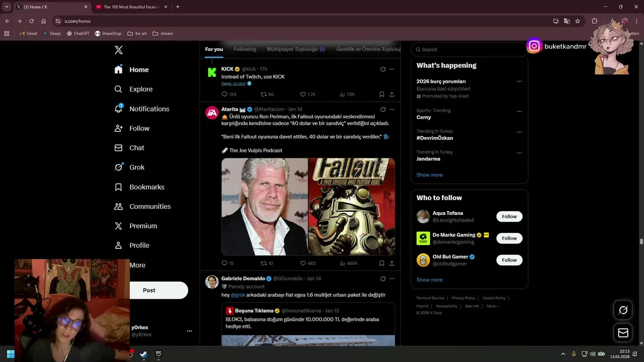View analytics of the Atarita post
This screenshot has height=362, width=644.
tap(342, 263)
